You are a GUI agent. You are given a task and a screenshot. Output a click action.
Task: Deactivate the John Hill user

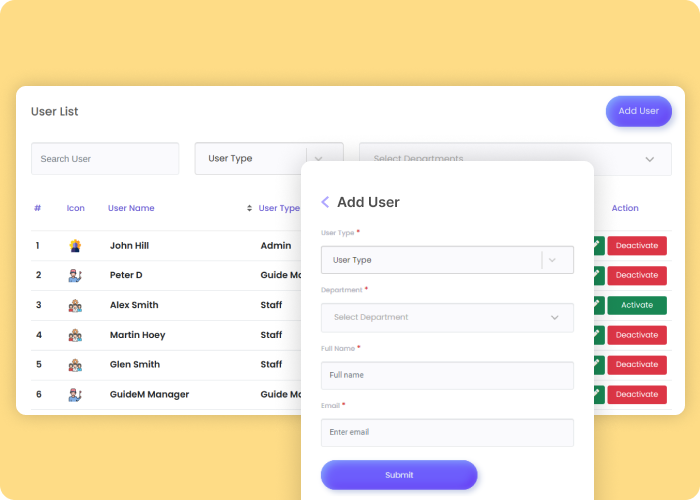click(637, 245)
